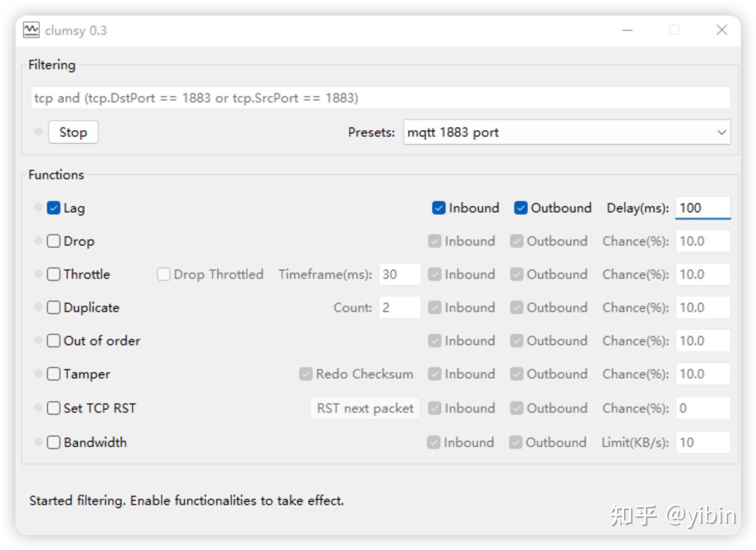The image size is (756, 550).
Task: Click the clumsy app icon in title bar
Action: coord(31,30)
